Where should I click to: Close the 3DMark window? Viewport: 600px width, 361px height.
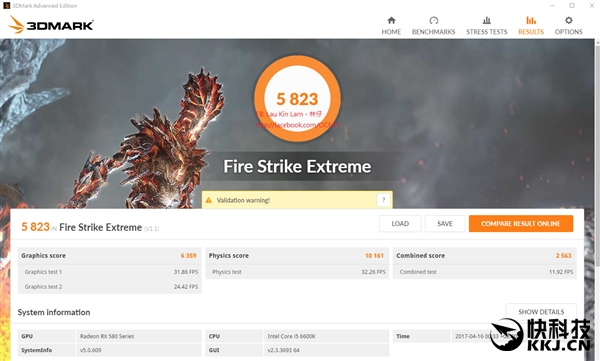click(x=592, y=5)
